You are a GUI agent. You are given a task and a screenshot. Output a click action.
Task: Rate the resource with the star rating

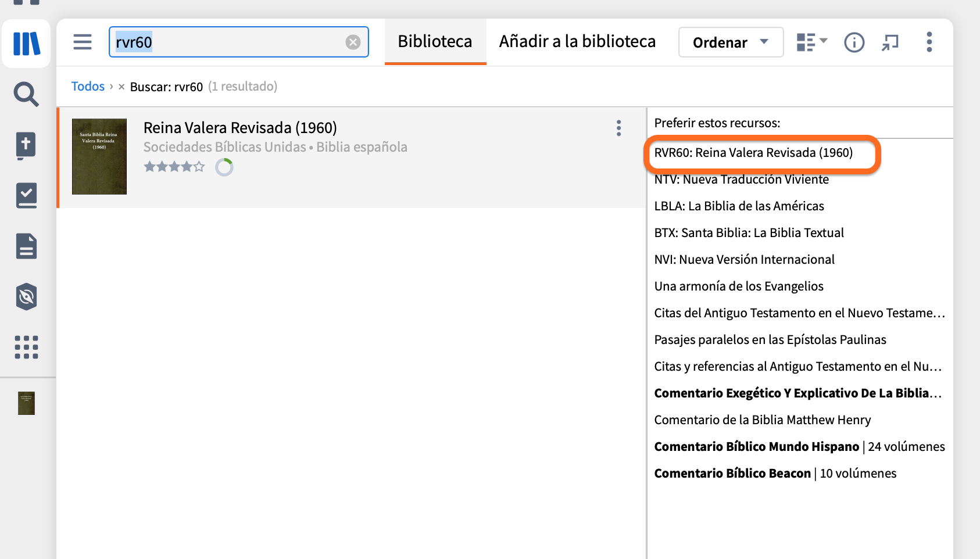point(174,167)
